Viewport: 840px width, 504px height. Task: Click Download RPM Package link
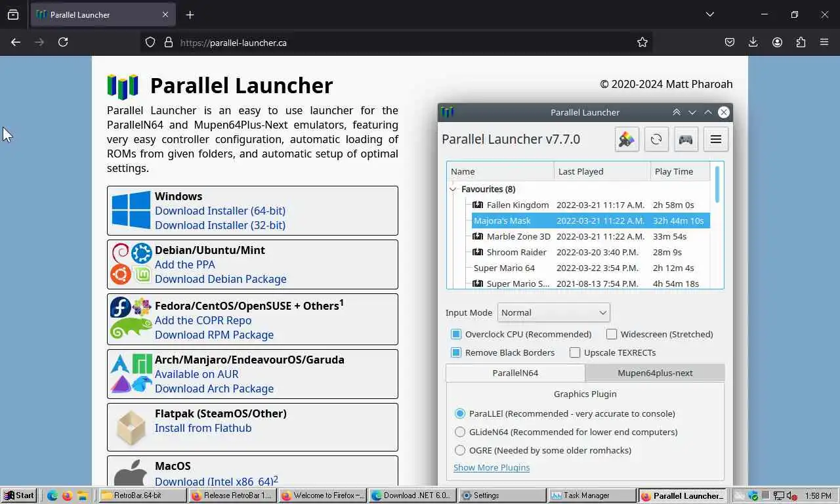214,335
